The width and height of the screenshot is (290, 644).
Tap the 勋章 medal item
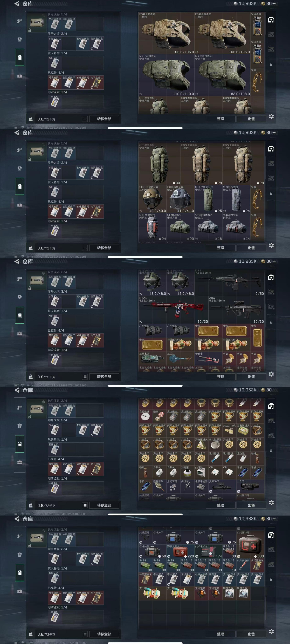pos(159,416)
